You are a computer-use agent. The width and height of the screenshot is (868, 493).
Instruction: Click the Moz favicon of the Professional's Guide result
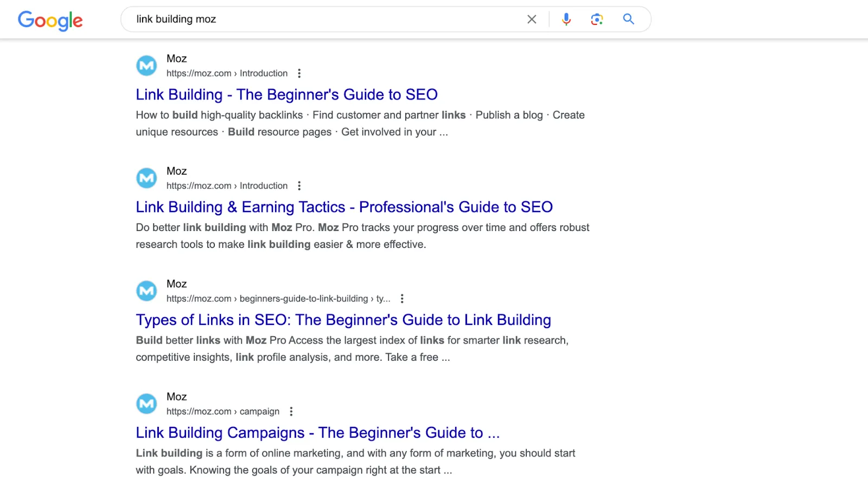coord(146,178)
